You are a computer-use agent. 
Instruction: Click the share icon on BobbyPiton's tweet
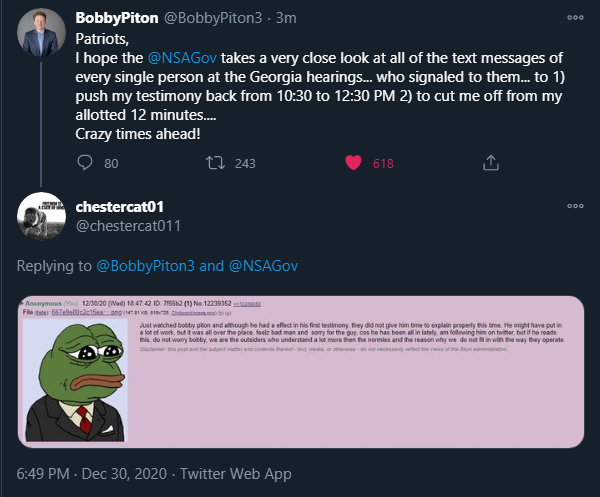pyautogui.click(x=491, y=162)
